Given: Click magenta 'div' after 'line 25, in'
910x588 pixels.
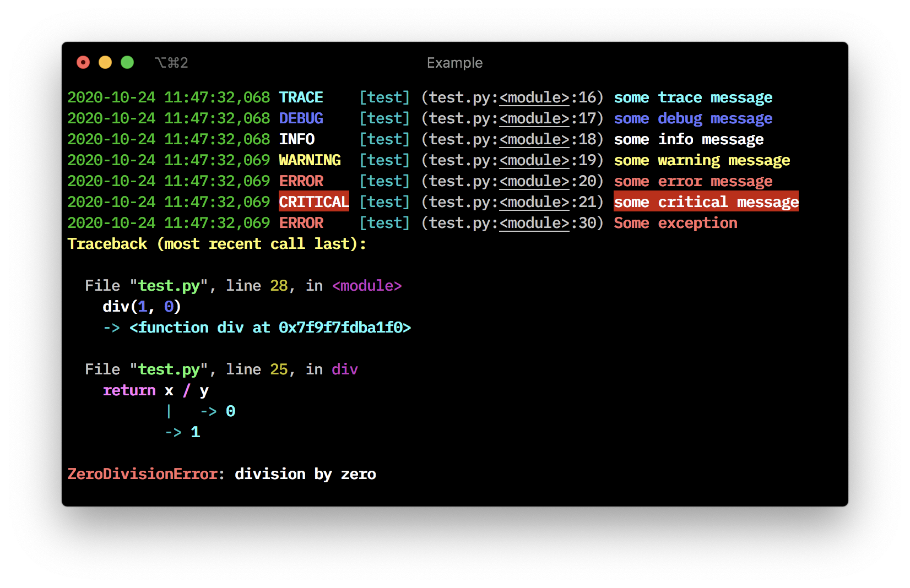Looking at the screenshot, I should (x=345, y=369).
